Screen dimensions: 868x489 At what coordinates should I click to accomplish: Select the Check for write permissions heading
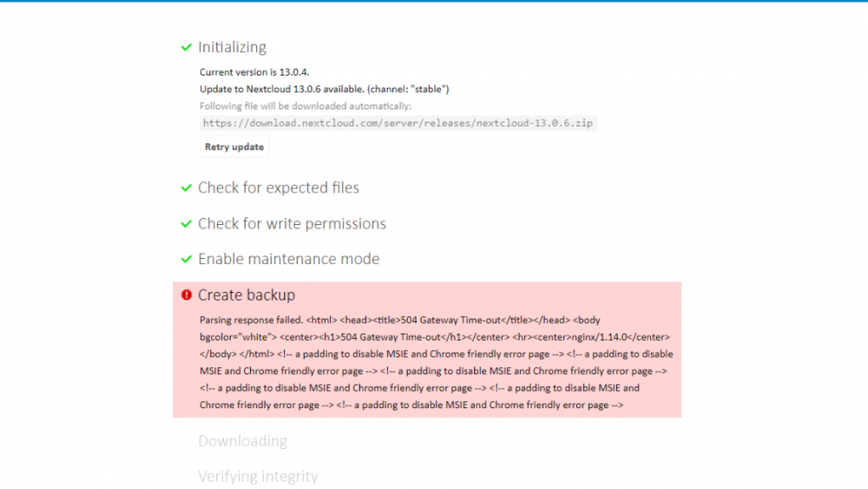click(292, 224)
